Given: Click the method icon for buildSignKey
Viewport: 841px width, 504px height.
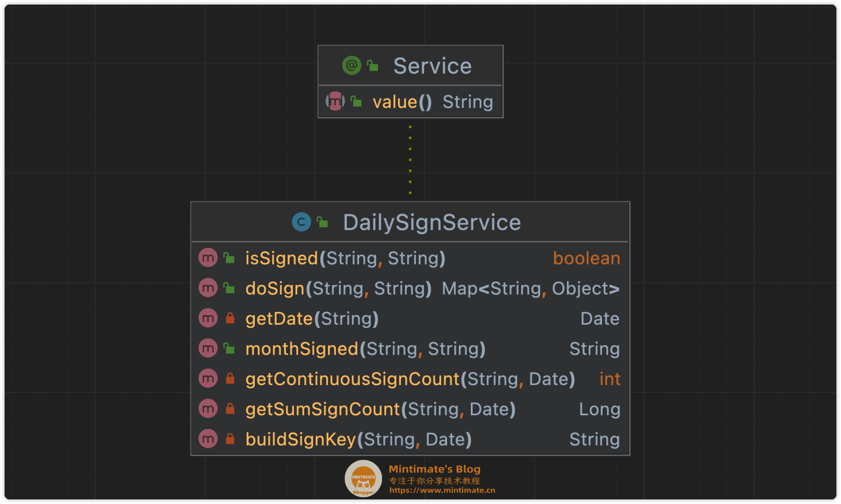Looking at the screenshot, I should click(x=208, y=439).
